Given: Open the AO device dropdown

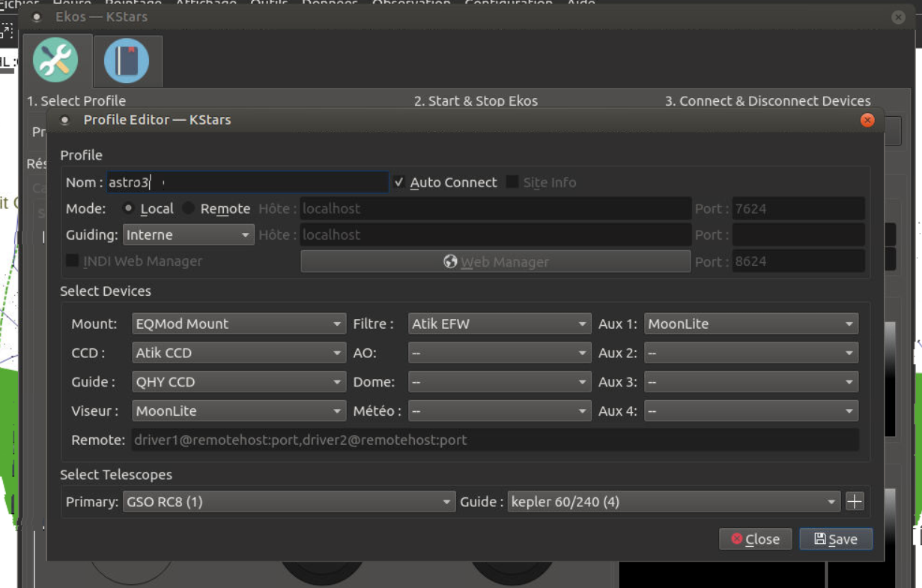Looking at the screenshot, I should click(x=500, y=353).
